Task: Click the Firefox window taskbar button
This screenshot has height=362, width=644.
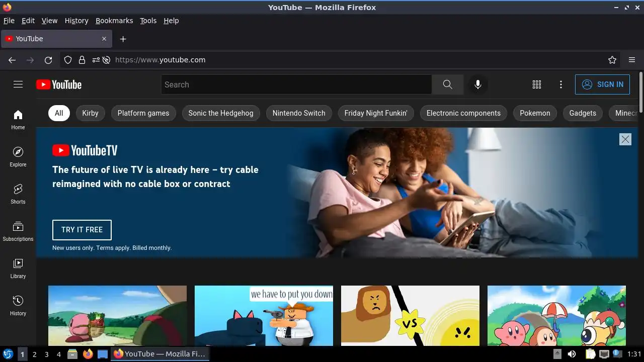Action: pyautogui.click(x=160, y=354)
